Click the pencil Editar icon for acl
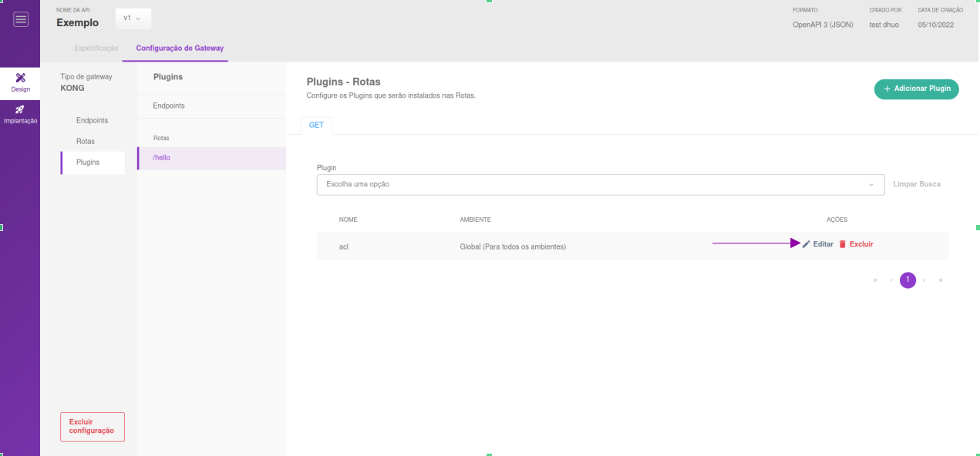Image resolution: width=980 pixels, height=456 pixels. click(x=807, y=244)
